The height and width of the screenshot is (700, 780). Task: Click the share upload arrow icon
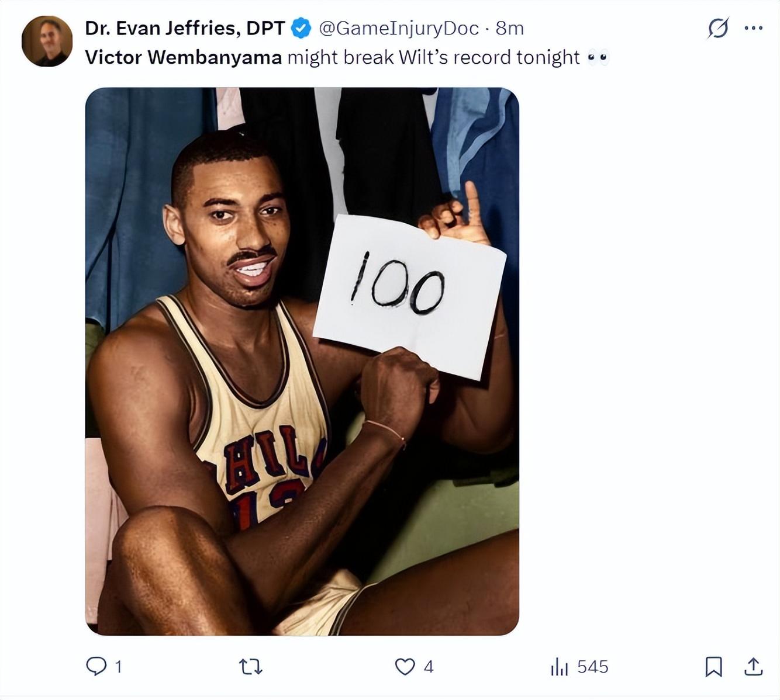click(754, 667)
